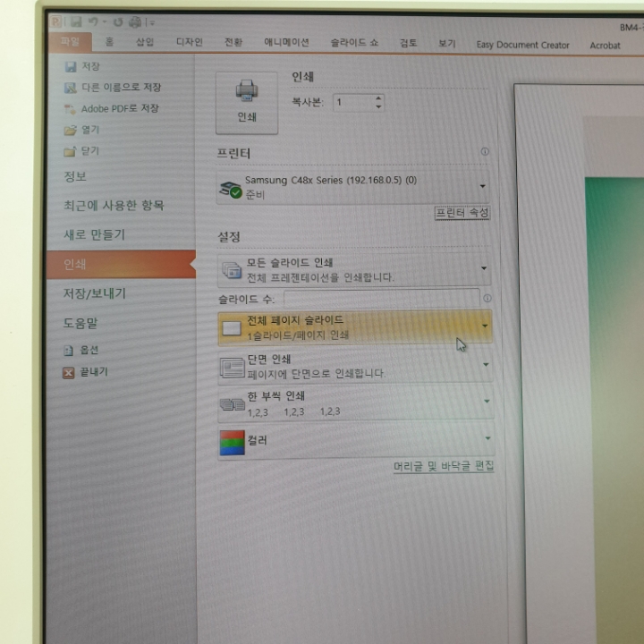Image resolution: width=644 pixels, height=644 pixels.
Task: Click the printer ready status icon
Action: (231, 190)
